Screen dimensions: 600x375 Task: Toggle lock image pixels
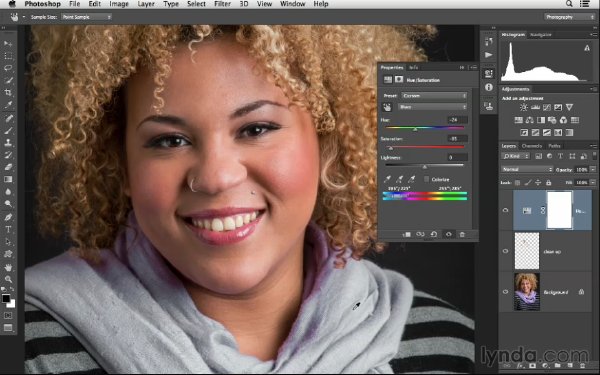[528, 183]
